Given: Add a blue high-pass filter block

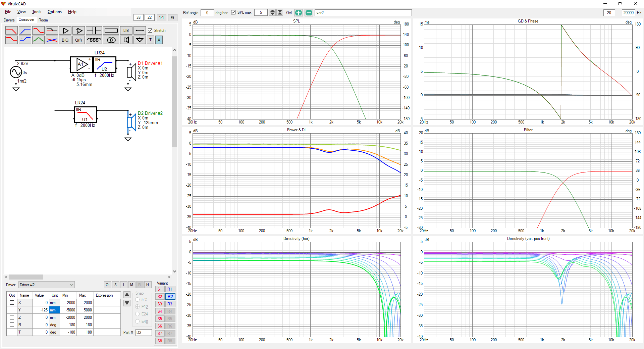Looking at the screenshot, I should tap(25, 31).
